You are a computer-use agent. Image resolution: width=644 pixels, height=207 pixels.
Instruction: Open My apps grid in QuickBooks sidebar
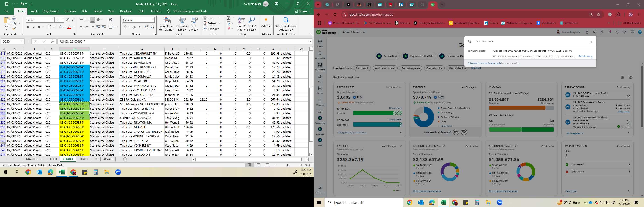(320, 102)
